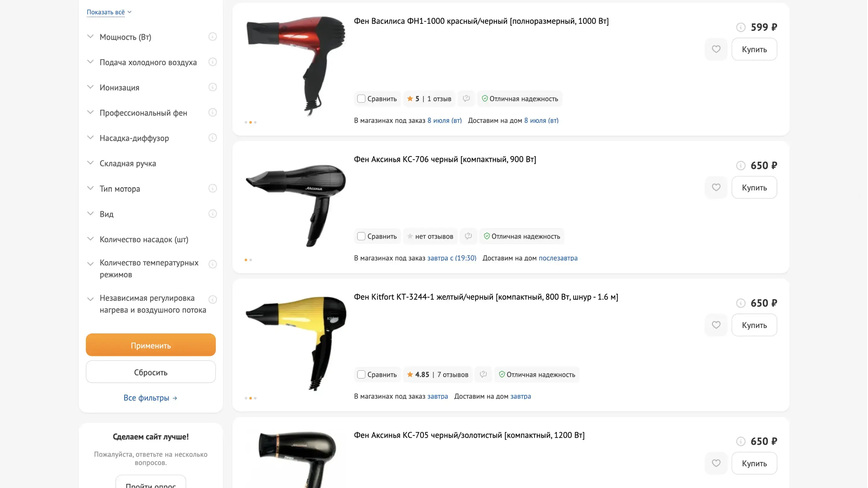Image resolution: width=868 pixels, height=488 pixels.
Task: Open comments icon for Kitfort KT-3244-1
Action: [483, 374]
